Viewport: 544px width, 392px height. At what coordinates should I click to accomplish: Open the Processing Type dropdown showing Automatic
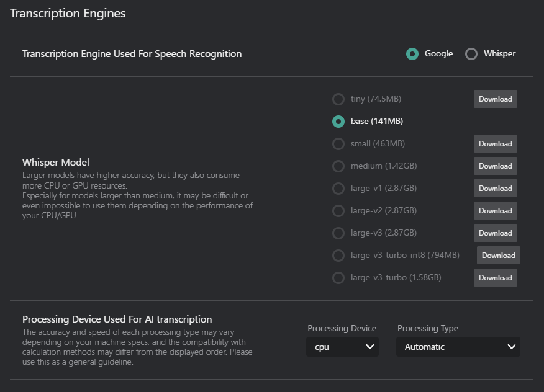pyautogui.click(x=458, y=347)
